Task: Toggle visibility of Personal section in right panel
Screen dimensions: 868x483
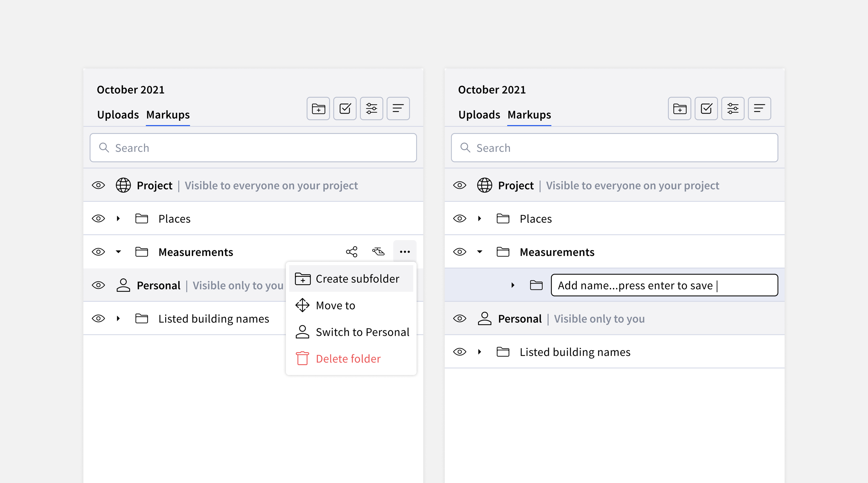Action: pos(460,319)
